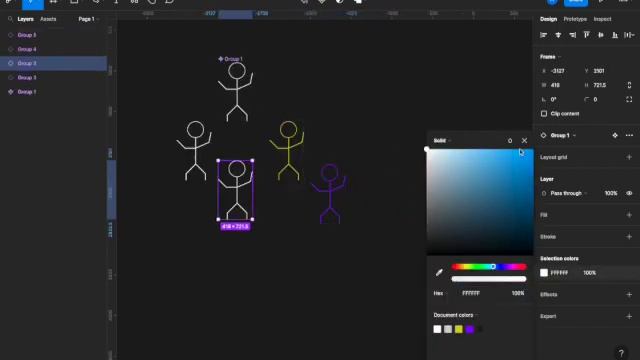The width and height of the screenshot is (640, 360).
Task: Close the color picker popup
Action: pos(524,141)
